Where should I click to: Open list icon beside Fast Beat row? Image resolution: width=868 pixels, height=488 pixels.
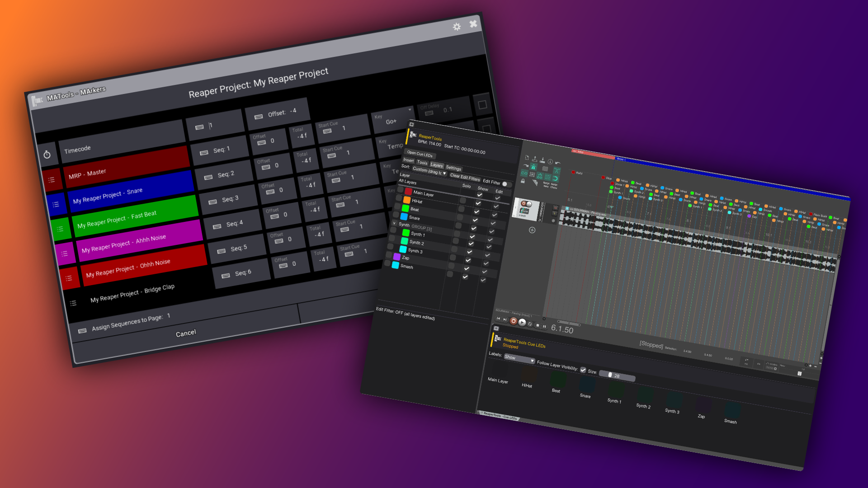[60, 229]
